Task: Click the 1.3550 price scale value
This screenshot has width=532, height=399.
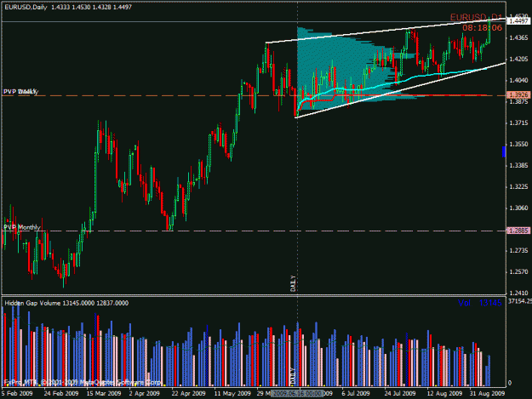Action: [518, 144]
